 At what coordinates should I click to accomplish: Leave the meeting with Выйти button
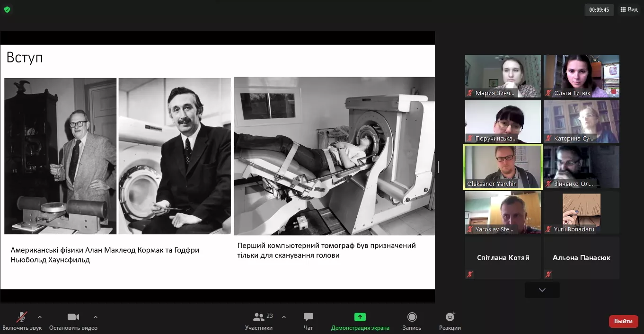(623, 321)
